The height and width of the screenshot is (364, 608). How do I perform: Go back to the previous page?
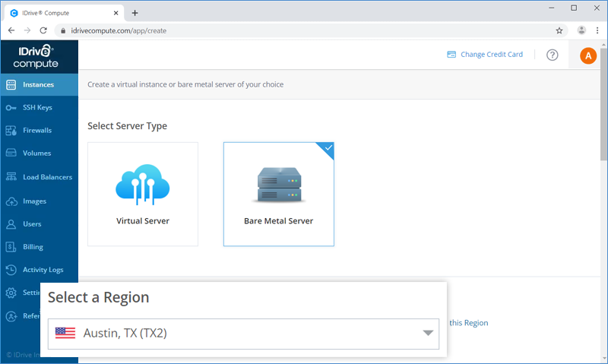click(11, 30)
